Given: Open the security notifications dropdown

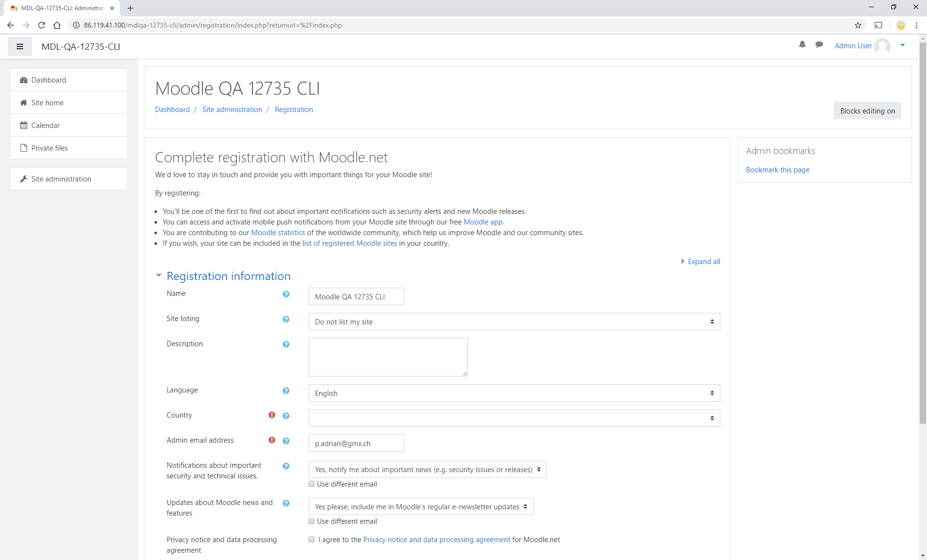Looking at the screenshot, I should tap(427, 469).
